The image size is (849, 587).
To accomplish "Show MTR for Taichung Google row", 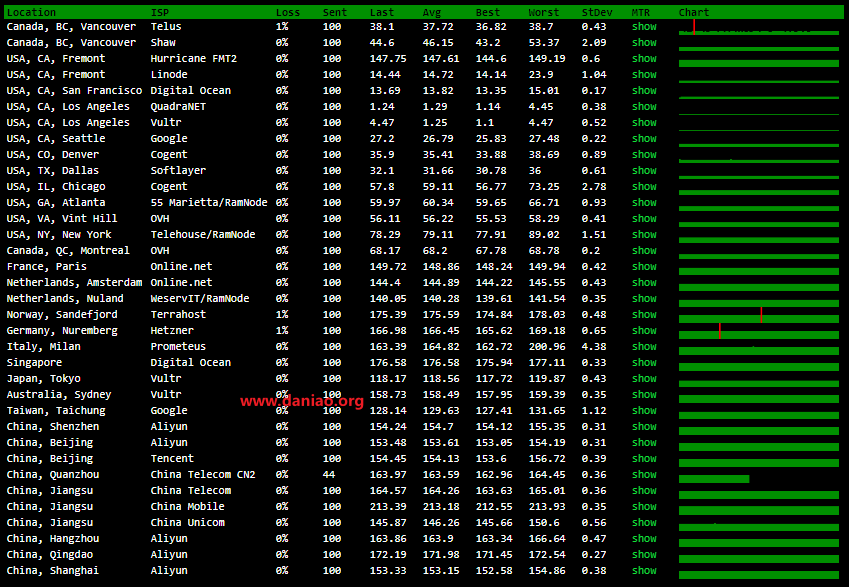I will (x=644, y=410).
